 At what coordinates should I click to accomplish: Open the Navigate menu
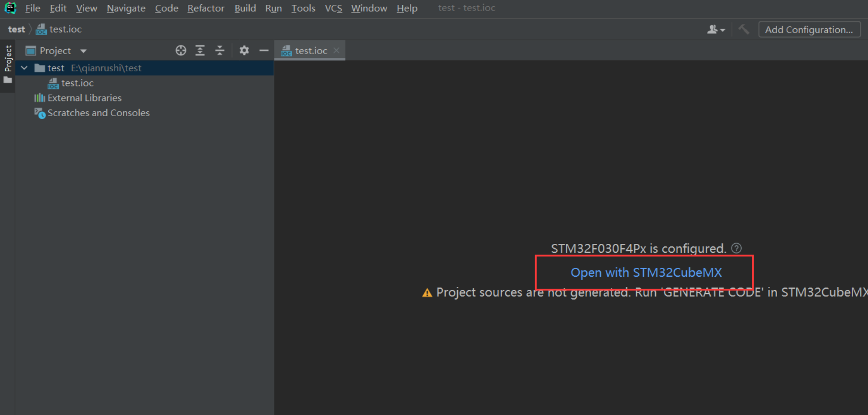(x=126, y=8)
